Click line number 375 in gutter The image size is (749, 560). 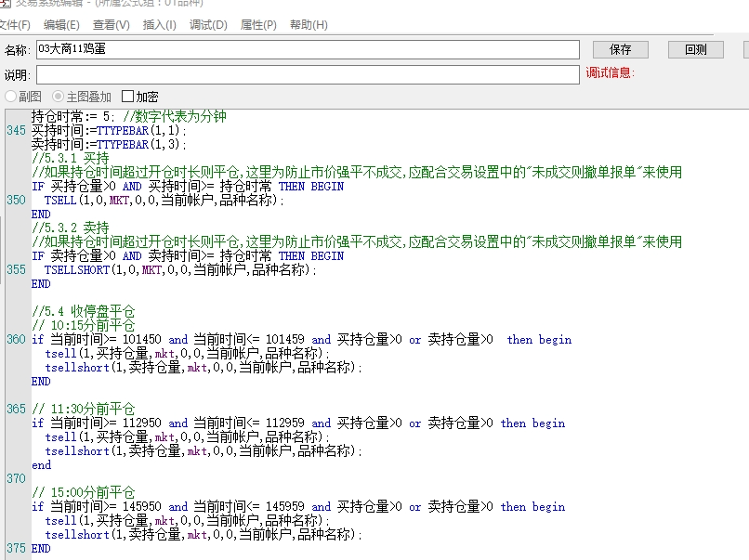(x=16, y=549)
